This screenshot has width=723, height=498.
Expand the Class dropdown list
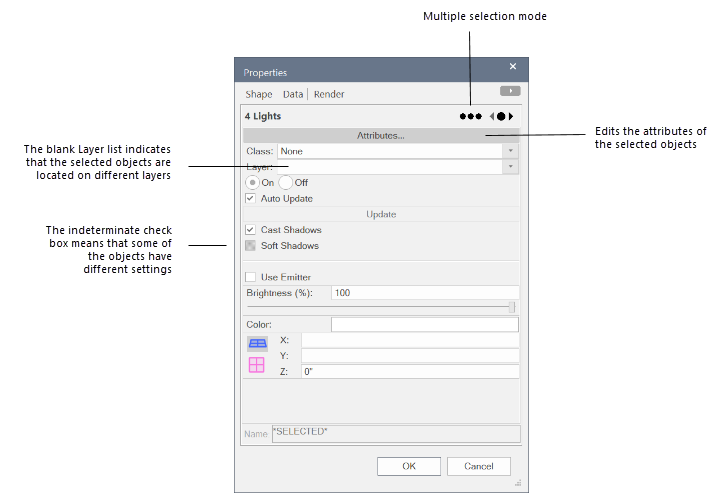(510, 151)
